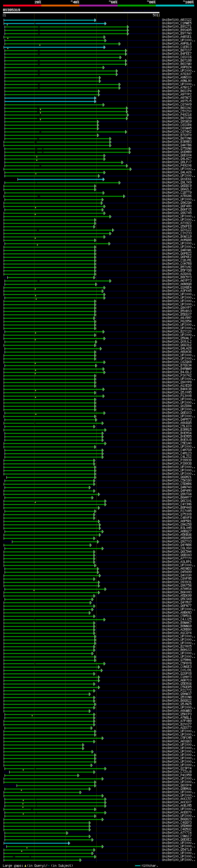This screenshot has width=197, height=868.
Task: Select the UniRef100_A7AMS4 label
Action: coord(177,589)
